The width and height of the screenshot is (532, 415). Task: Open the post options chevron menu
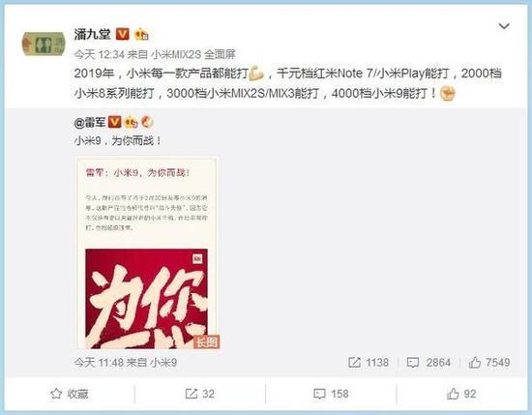[504, 26]
